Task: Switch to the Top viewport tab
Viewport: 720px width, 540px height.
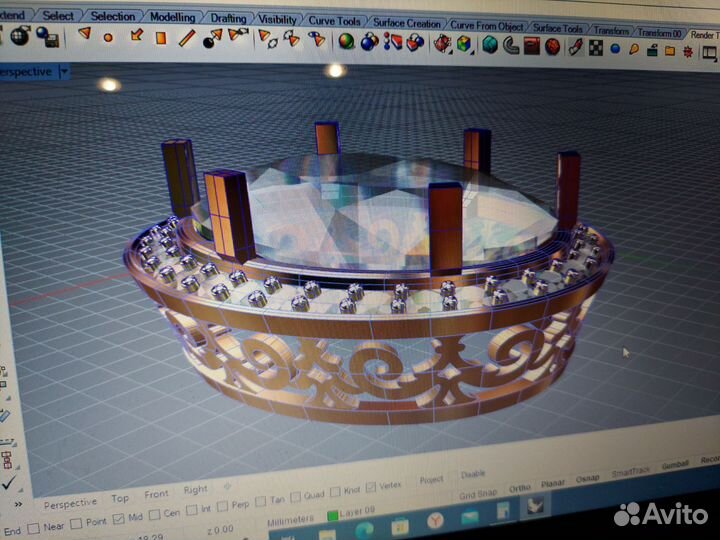Action: click(119, 498)
